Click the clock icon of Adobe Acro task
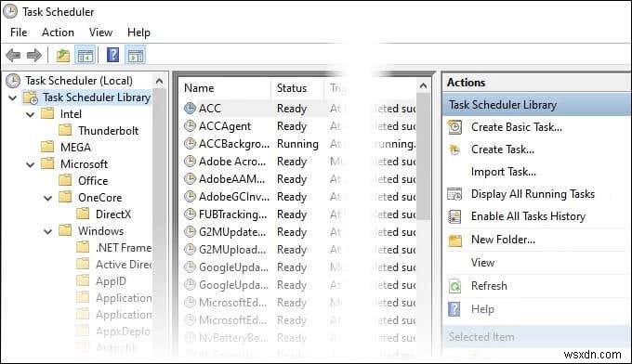 tap(190, 161)
